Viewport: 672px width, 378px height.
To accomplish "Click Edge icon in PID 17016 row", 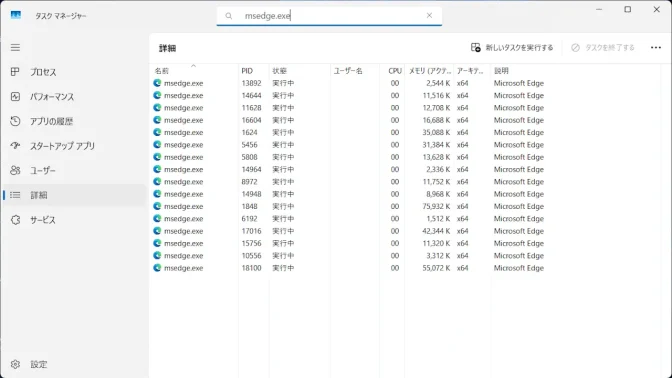I will (x=157, y=231).
